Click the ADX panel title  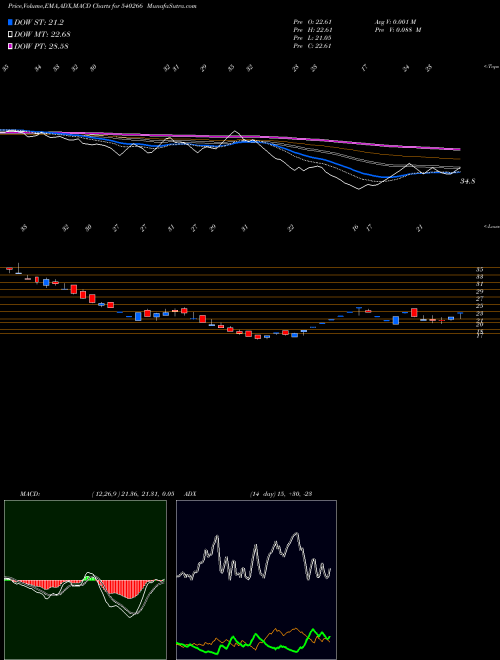point(191,494)
